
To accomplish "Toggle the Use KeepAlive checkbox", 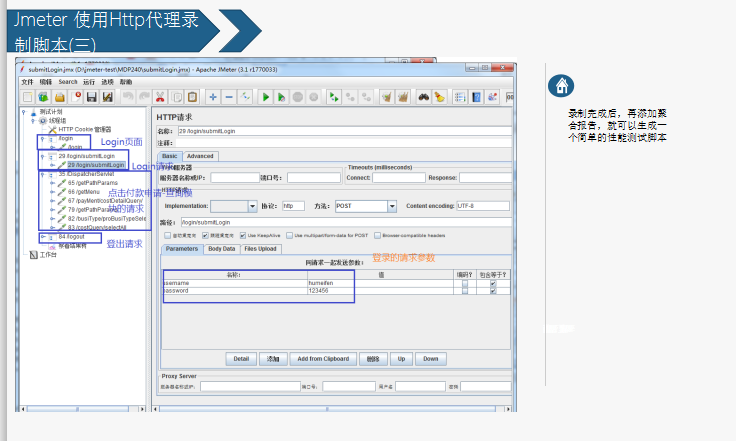I will (x=243, y=236).
